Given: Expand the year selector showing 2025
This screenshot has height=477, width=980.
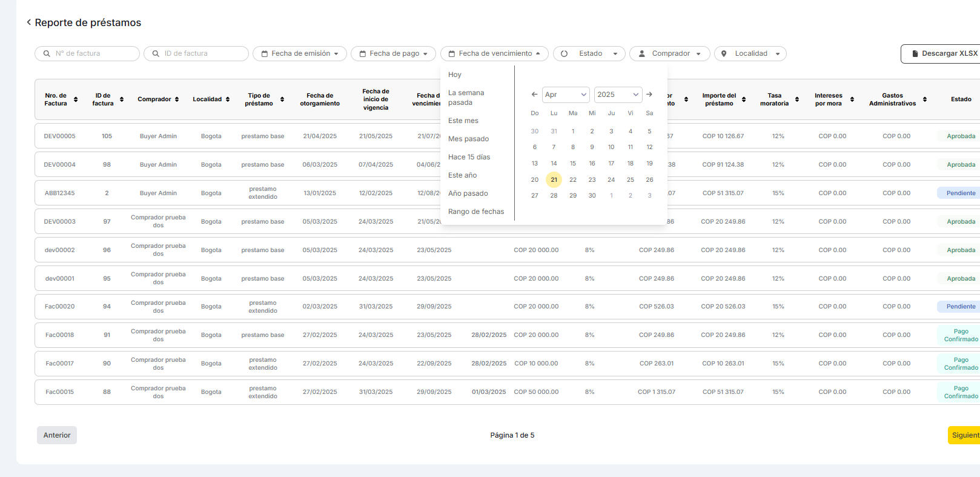Looking at the screenshot, I should [x=618, y=95].
